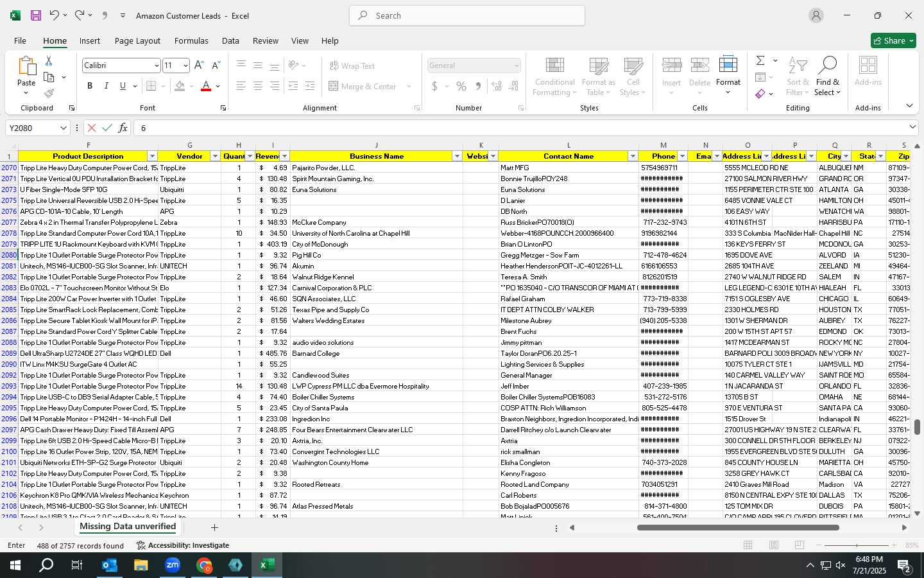924x578 pixels.
Task: Click the zoom slider in status bar
Action: [x=857, y=545]
